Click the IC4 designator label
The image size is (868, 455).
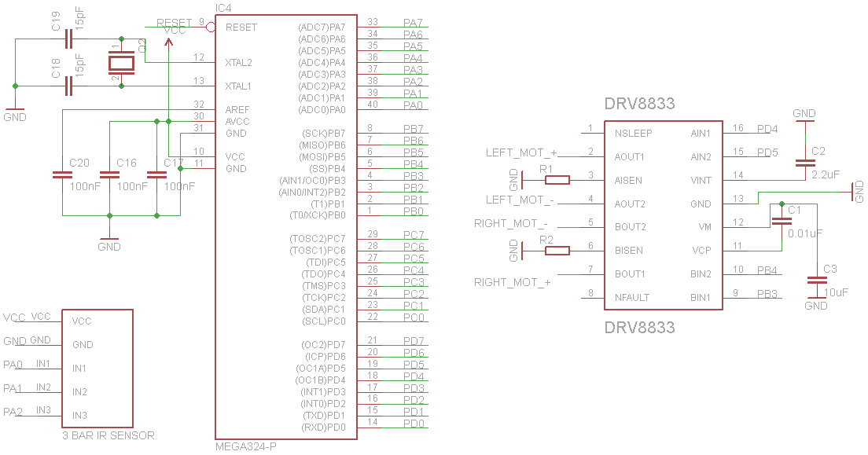[x=223, y=9]
